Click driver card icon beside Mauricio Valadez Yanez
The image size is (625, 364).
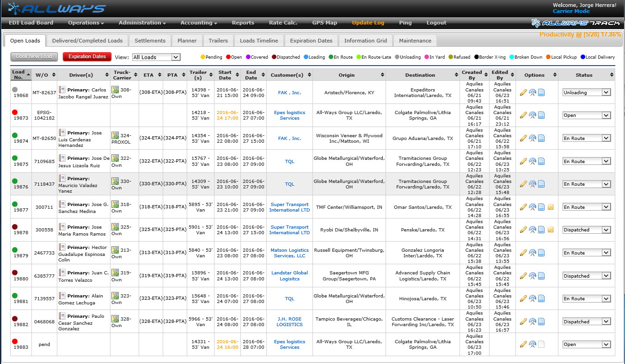(62, 178)
